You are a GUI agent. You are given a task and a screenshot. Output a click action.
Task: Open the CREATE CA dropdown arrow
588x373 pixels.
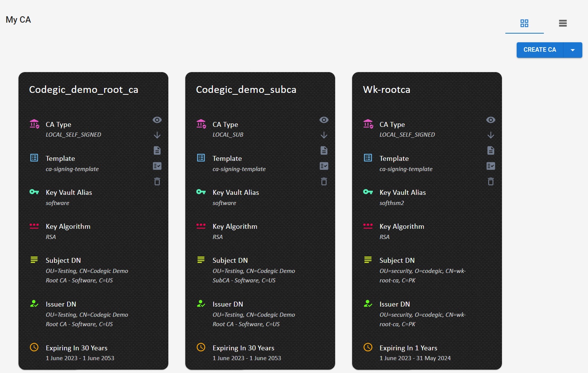coord(573,50)
